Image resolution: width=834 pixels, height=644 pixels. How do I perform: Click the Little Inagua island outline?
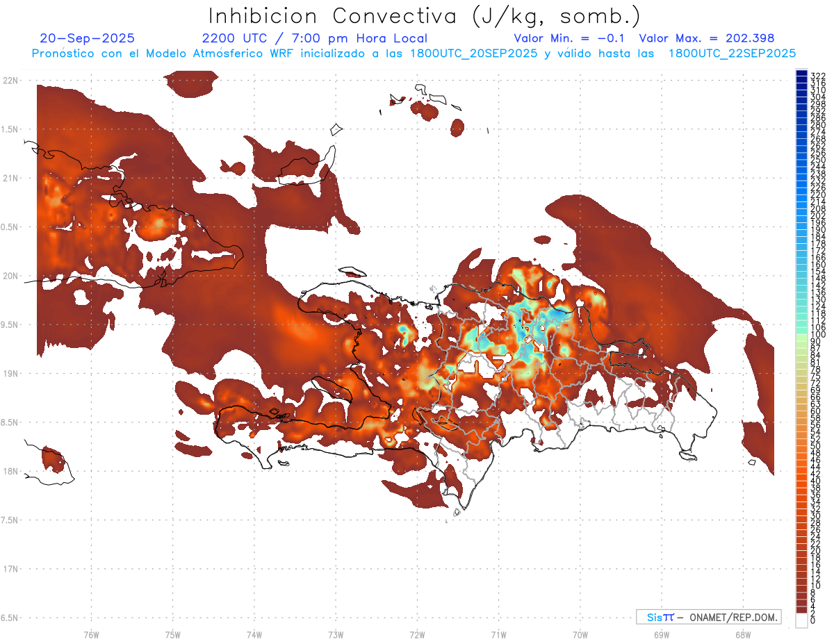(x=336, y=129)
